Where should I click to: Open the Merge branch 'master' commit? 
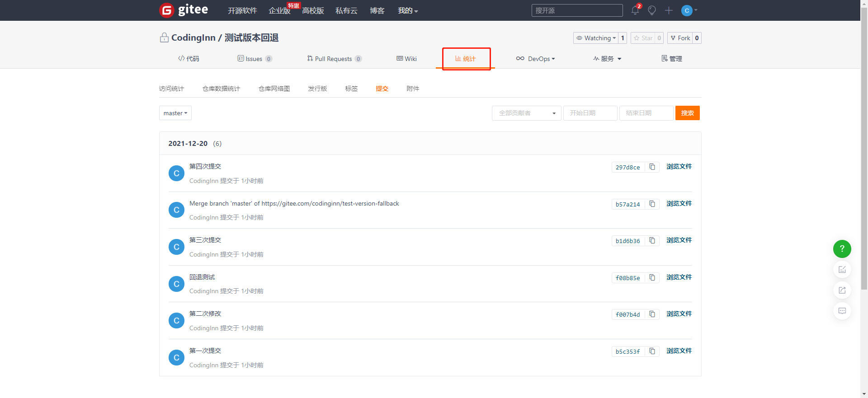[294, 203]
